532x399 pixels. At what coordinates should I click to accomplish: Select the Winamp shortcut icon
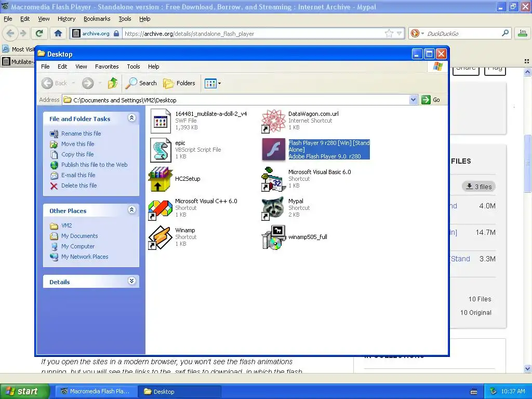click(161, 237)
